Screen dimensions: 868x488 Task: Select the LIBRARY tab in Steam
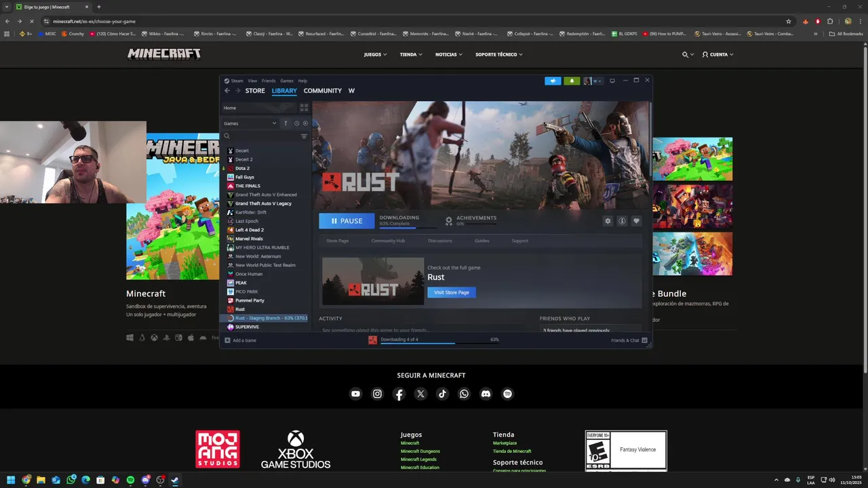[284, 91]
